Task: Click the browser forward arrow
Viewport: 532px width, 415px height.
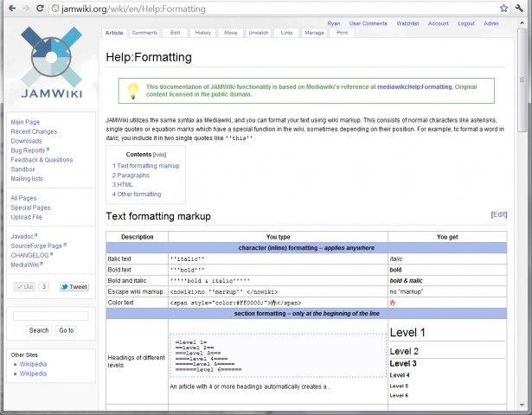Action: click(x=26, y=8)
